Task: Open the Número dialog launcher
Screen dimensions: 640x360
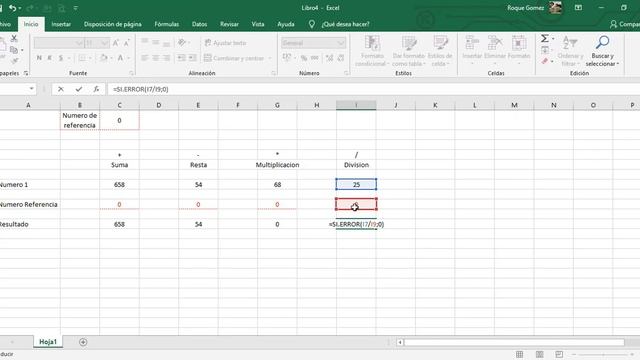Action: [346, 73]
